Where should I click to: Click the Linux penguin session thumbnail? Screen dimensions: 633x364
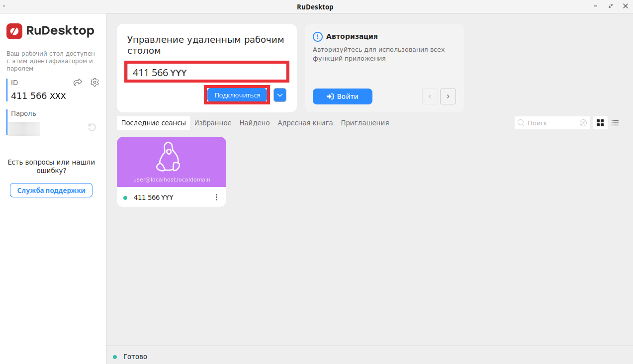(172, 162)
